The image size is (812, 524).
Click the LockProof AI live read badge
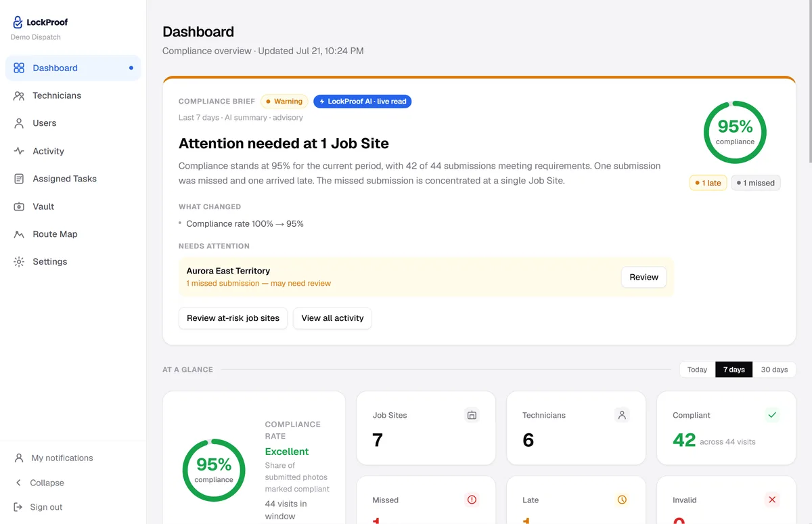tap(363, 102)
